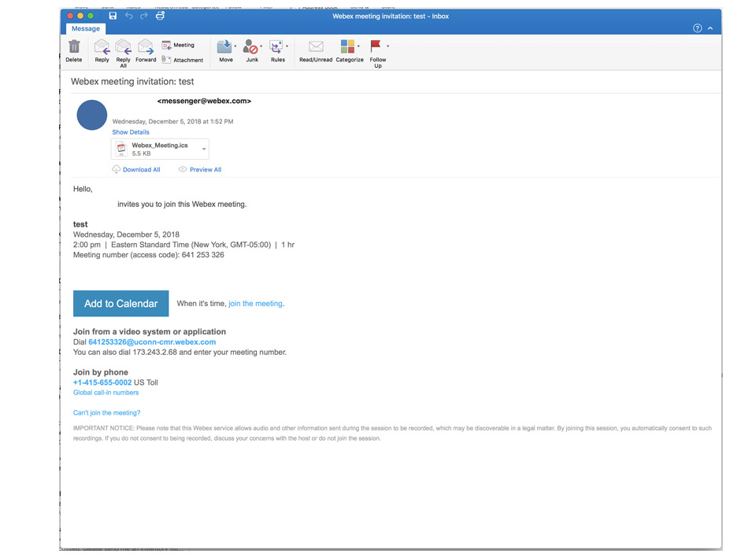Click the Add to Calendar button
Image resolution: width=756 pixels, height=554 pixels.
coord(120,304)
